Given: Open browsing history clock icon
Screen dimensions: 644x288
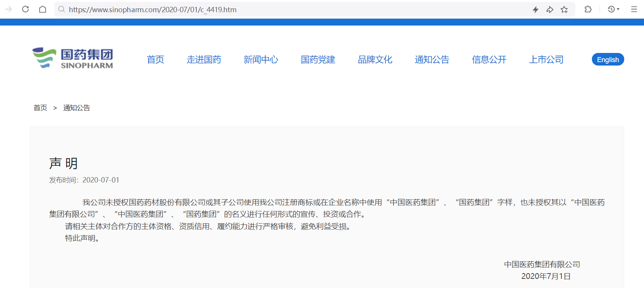Looking at the screenshot, I should coord(611,9).
